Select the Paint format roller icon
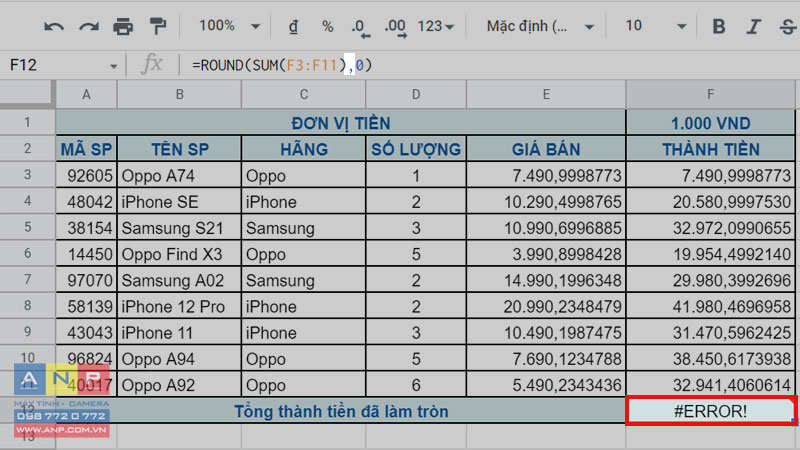 (x=158, y=26)
